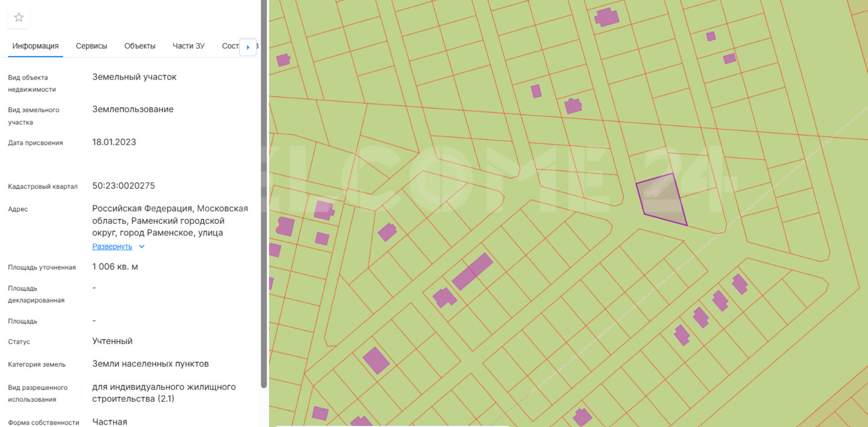Add parcel to favorites with star icon
The image size is (868, 427).
[x=19, y=17]
